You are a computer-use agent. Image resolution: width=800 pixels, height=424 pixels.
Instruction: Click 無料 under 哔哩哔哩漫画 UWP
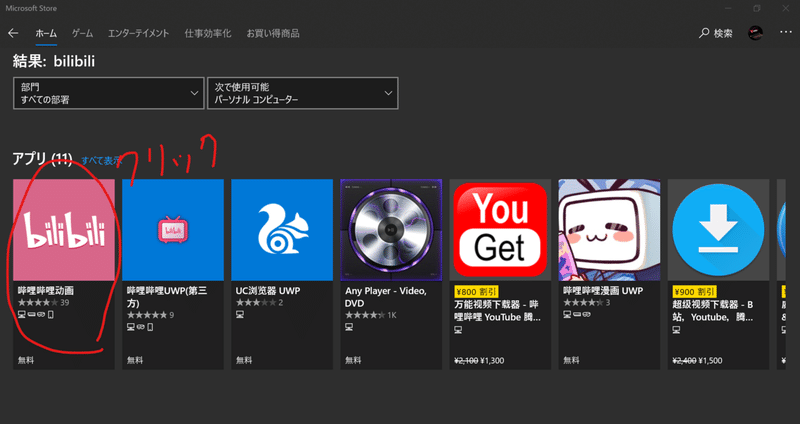pyautogui.click(x=571, y=360)
